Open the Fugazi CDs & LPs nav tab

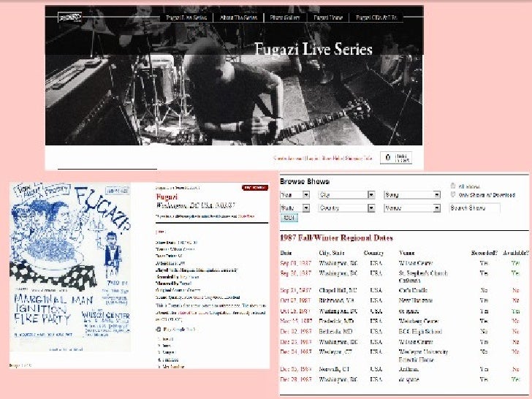click(x=376, y=18)
